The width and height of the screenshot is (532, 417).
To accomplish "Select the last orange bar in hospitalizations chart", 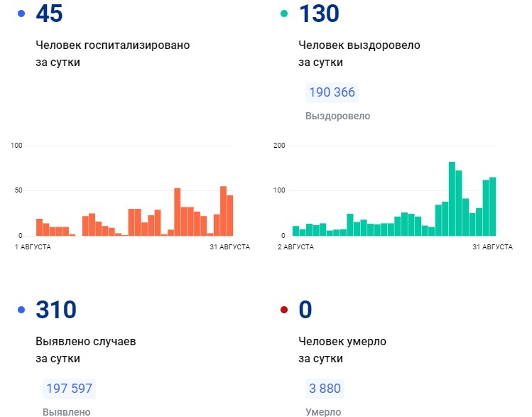I will pos(229,215).
